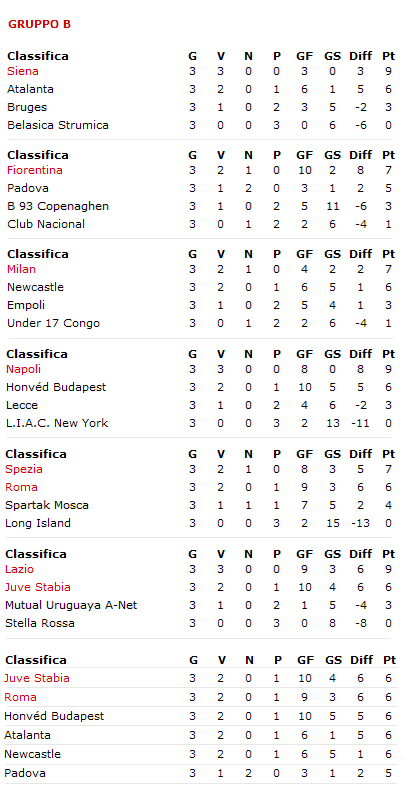This screenshot has width=410, height=800.
Task: Click the Under 17 Congo entry
Action: [53, 323]
